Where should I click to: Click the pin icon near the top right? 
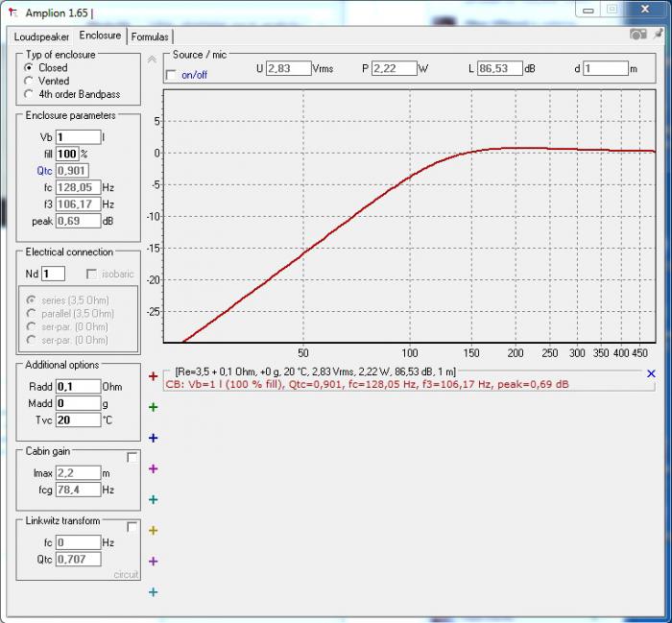[x=658, y=34]
